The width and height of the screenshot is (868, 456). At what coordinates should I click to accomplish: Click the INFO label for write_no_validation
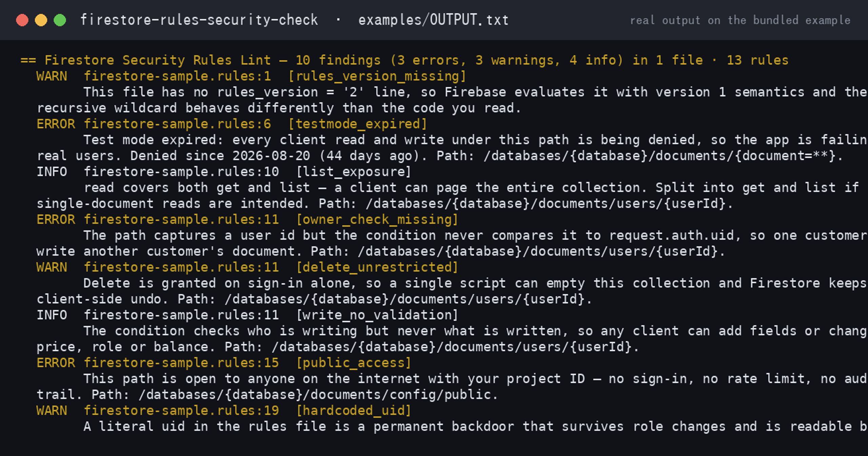[x=52, y=316]
